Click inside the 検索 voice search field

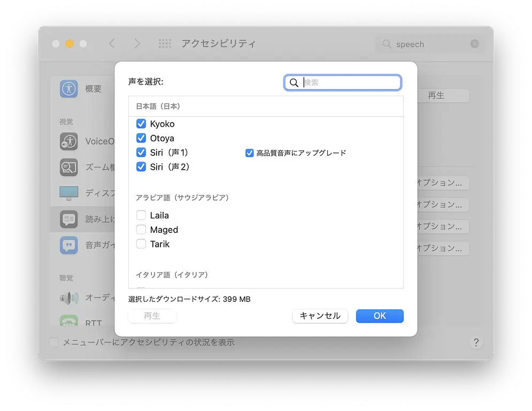pos(342,82)
